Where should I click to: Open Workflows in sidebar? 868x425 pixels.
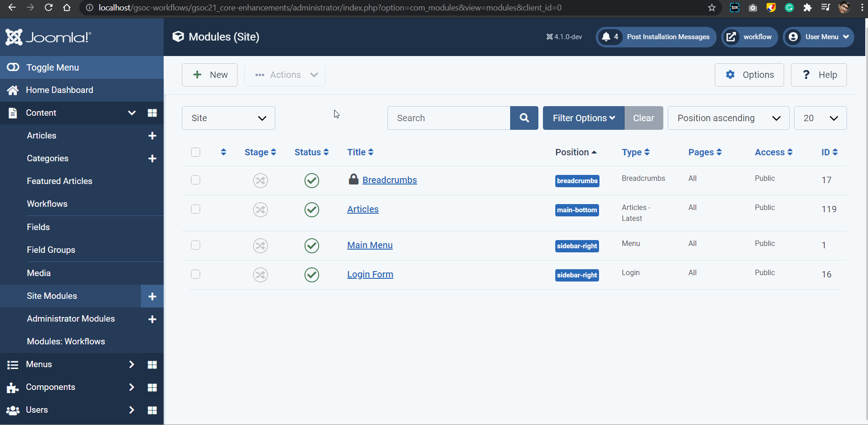47,204
